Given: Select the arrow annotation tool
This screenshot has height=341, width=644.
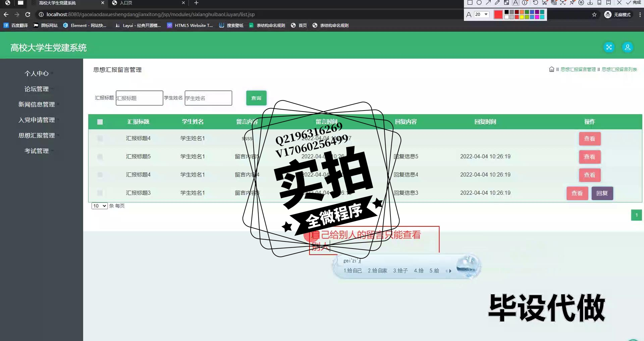Looking at the screenshot, I should 488,3.
